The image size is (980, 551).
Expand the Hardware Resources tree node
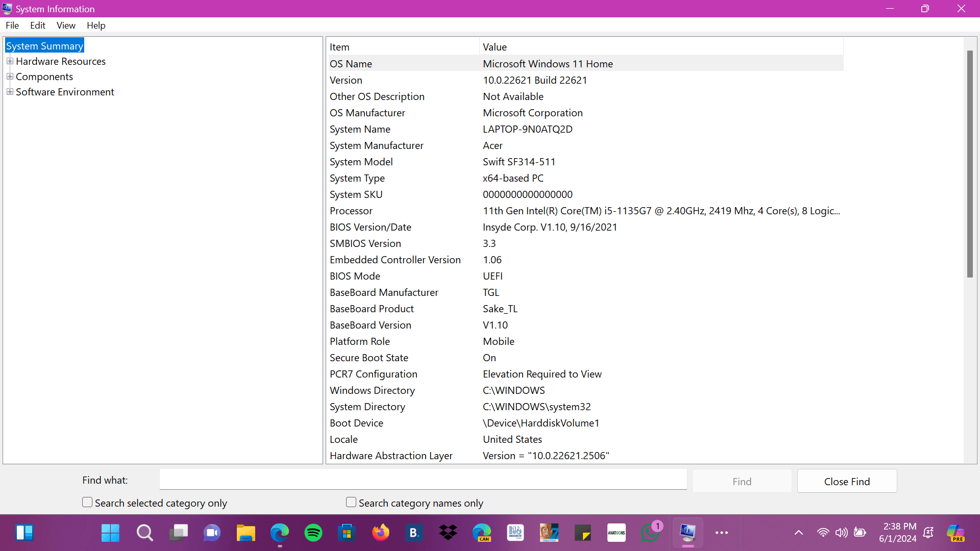pos(10,61)
